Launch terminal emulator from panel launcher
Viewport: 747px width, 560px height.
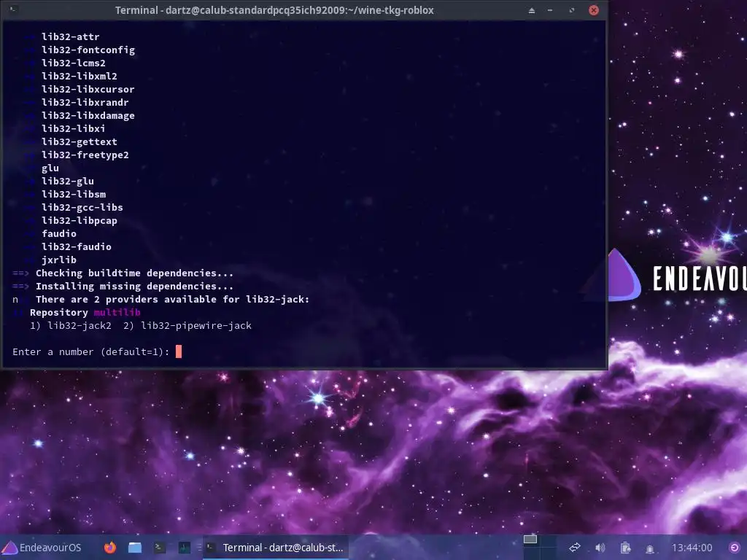160,548
